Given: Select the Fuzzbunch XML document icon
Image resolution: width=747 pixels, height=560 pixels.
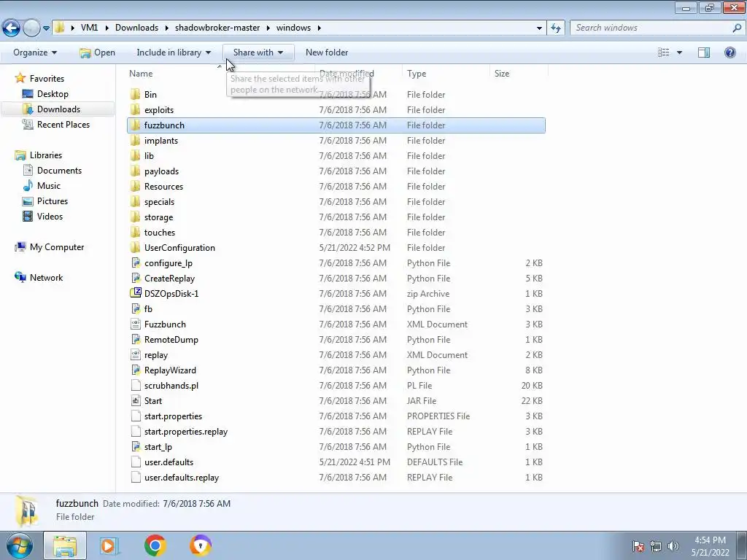Looking at the screenshot, I should [136, 324].
